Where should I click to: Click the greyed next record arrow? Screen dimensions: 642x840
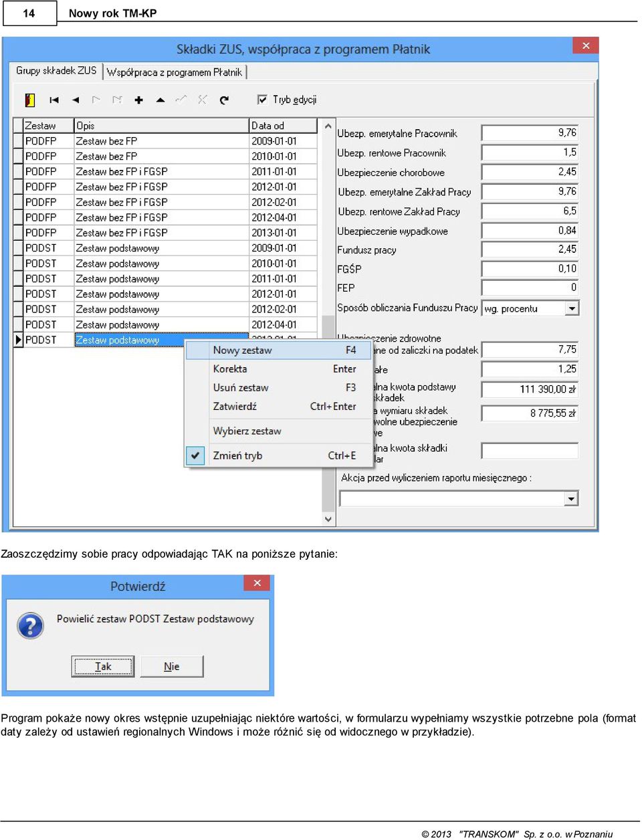tap(96, 100)
